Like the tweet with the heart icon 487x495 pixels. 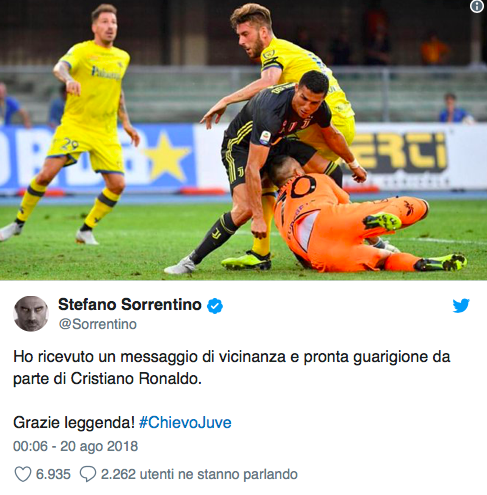click(23, 474)
